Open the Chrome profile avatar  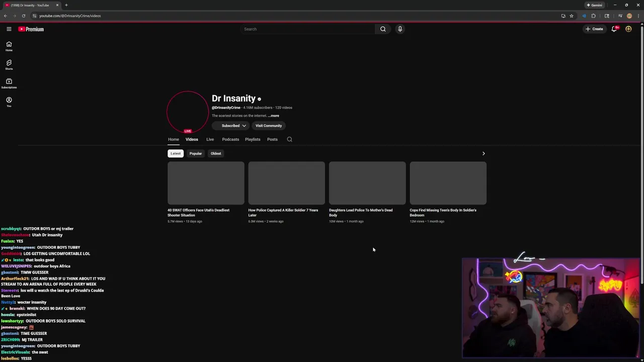pos(629,16)
